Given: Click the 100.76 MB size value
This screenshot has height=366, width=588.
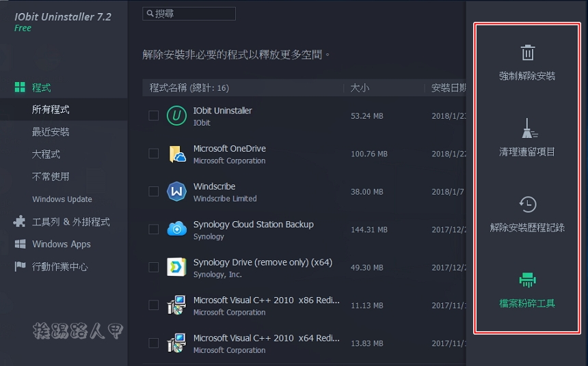Looking at the screenshot, I should point(369,154).
